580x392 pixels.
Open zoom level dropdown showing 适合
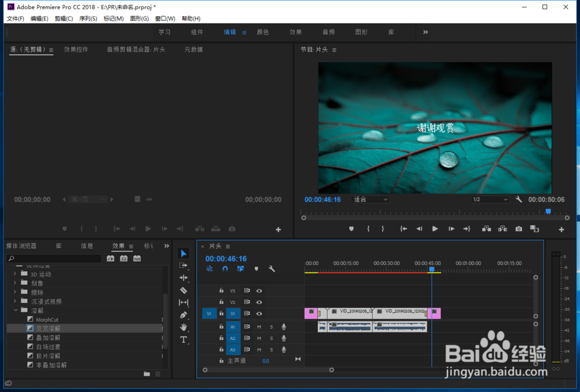coord(370,199)
